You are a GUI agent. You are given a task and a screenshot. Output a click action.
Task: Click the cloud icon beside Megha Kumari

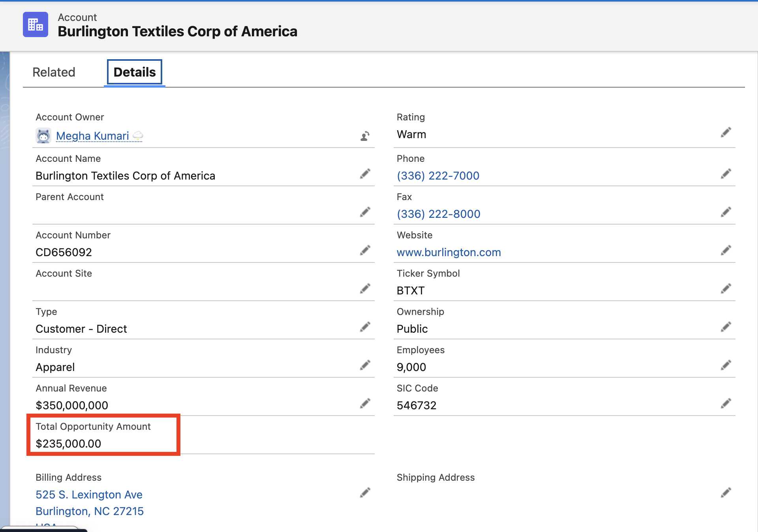[x=138, y=136]
